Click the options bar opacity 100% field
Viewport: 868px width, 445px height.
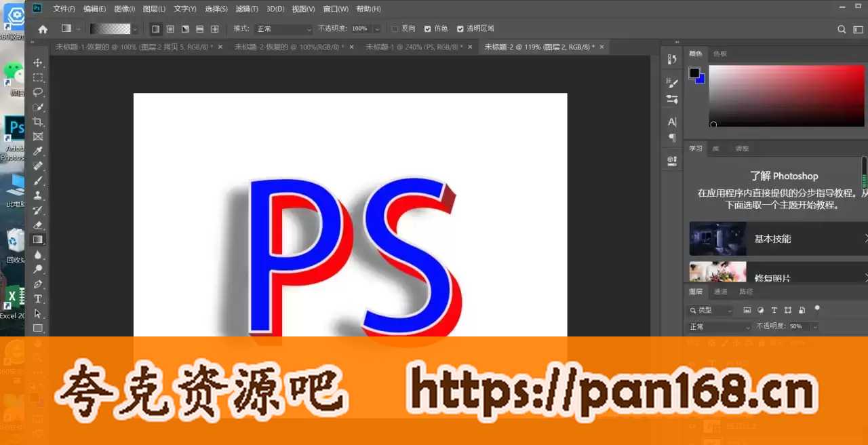[360, 29]
